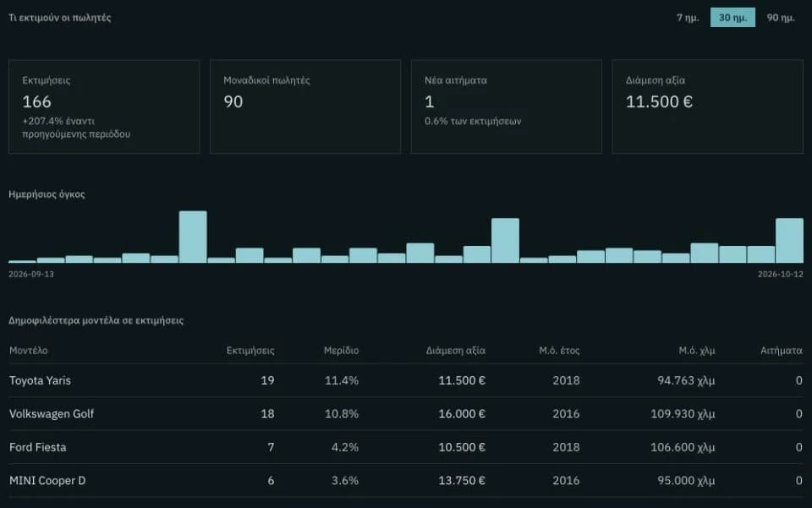Click the Ημερήσιος όγκος chart title

click(x=47, y=194)
